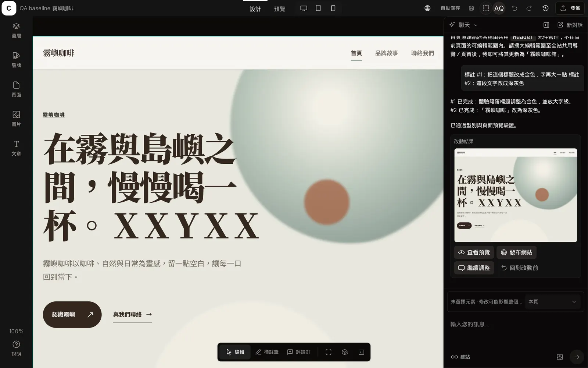
Task: Start a 新對話 new conversation
Action: point(570,25)
